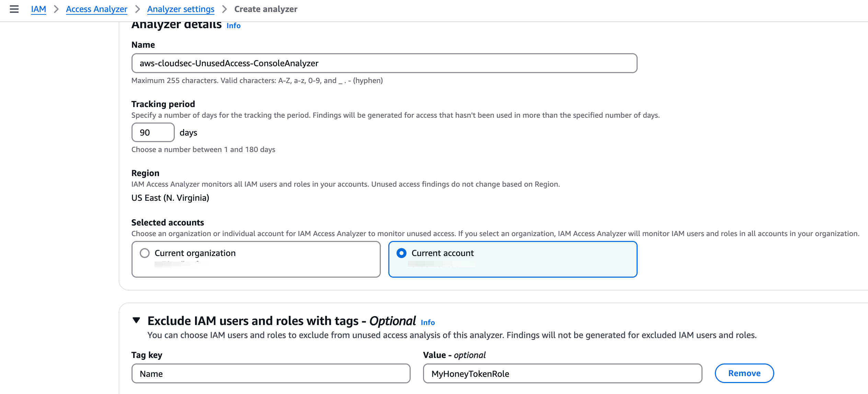Click the tag Value optional field
This screenshot has width=868, height=394.
[562, 373]
